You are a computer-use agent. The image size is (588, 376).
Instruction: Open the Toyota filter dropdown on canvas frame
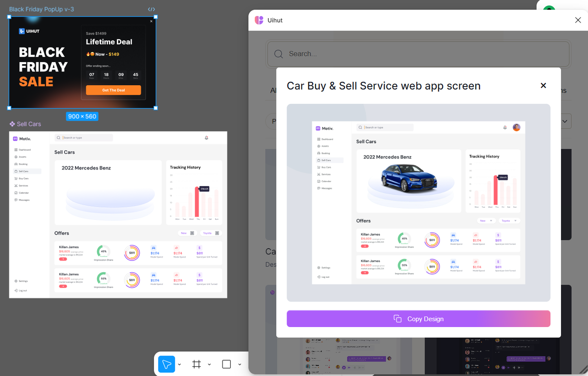(x=211, y=233)
